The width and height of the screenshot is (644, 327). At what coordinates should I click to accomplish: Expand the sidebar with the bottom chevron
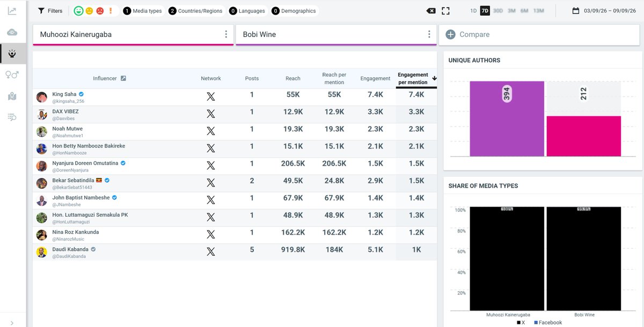12,323
